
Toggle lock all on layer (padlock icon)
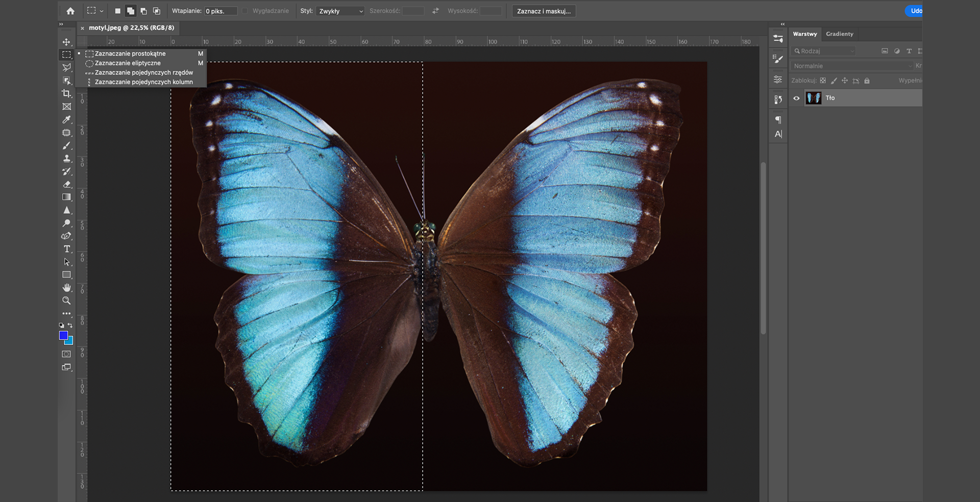pyautogui.click(x=867, y=81)
